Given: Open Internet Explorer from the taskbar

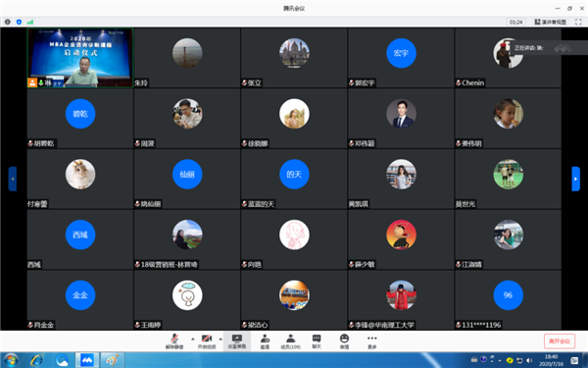Looking at the screenshot, I should click(x=37, y=360).
